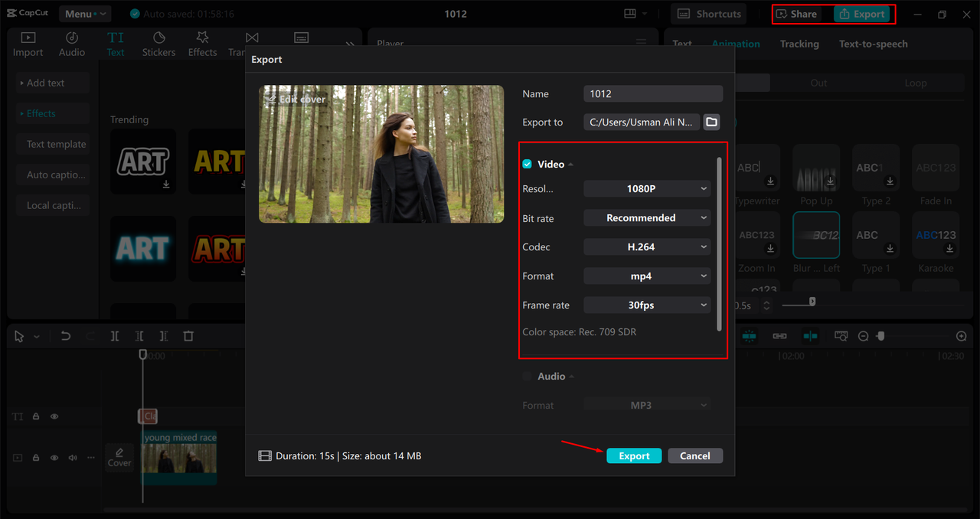The height and width of the screenshot is (519, 980).
Task: Open the Audio library tab
Action: pyautogui.click(x=72, y=44)
